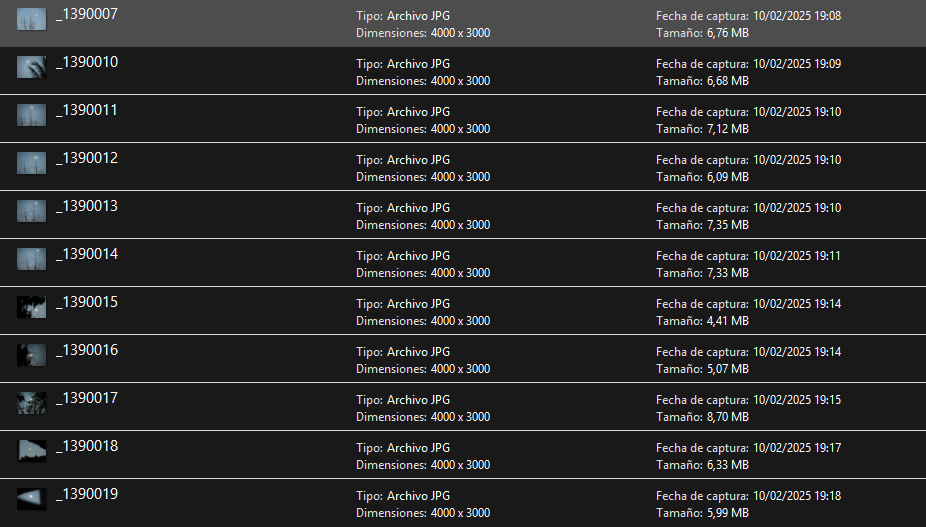
Task: Click the _1390014 file name
Action: click(87, 254)
